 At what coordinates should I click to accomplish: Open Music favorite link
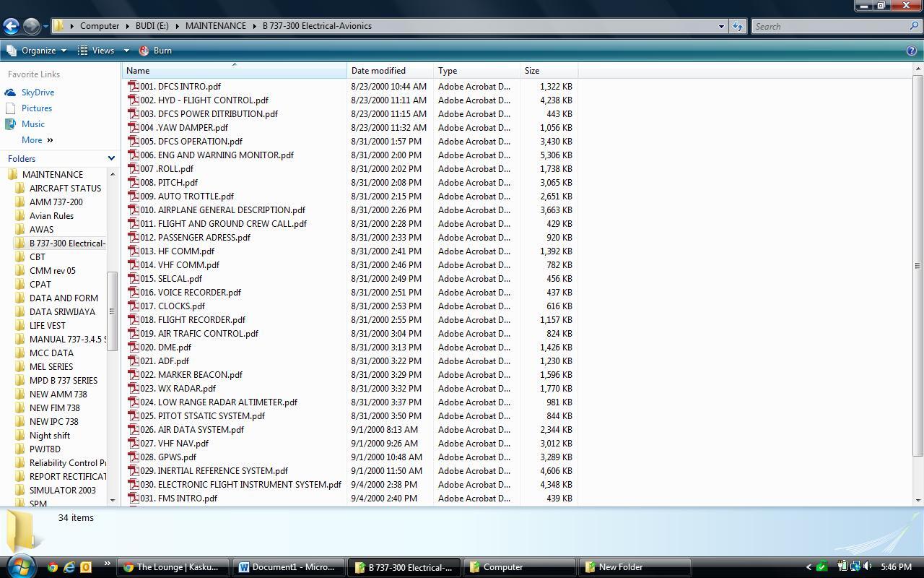(x=32, y=124)
